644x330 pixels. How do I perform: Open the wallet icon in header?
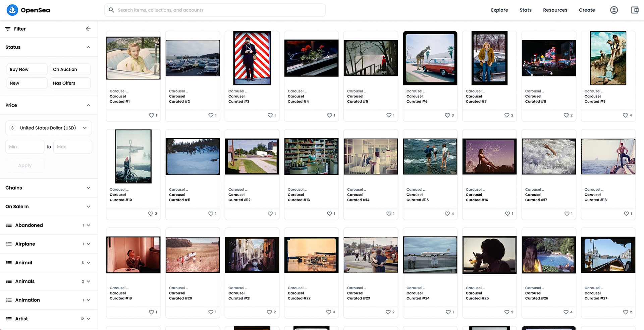(x=635, y=10)
